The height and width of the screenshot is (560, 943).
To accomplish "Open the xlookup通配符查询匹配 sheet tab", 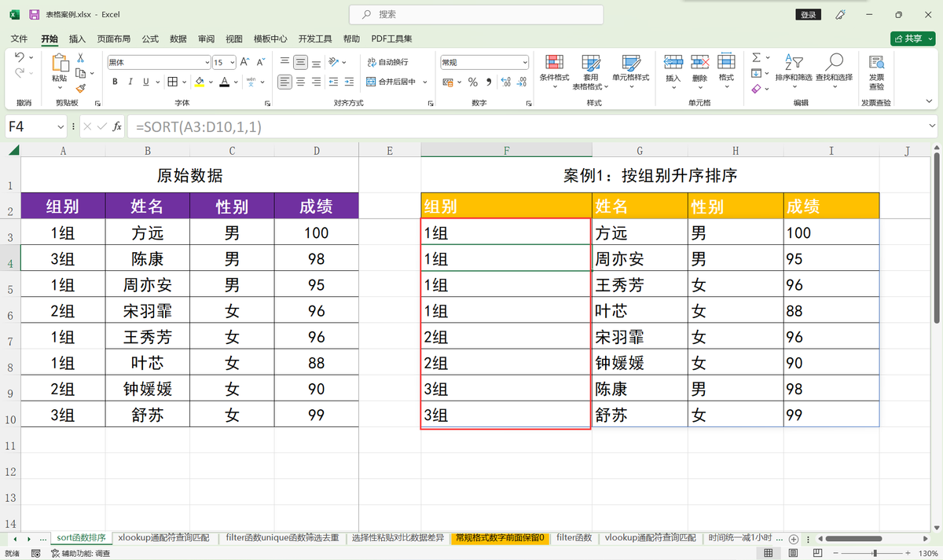I will click(x=165, y=538).
